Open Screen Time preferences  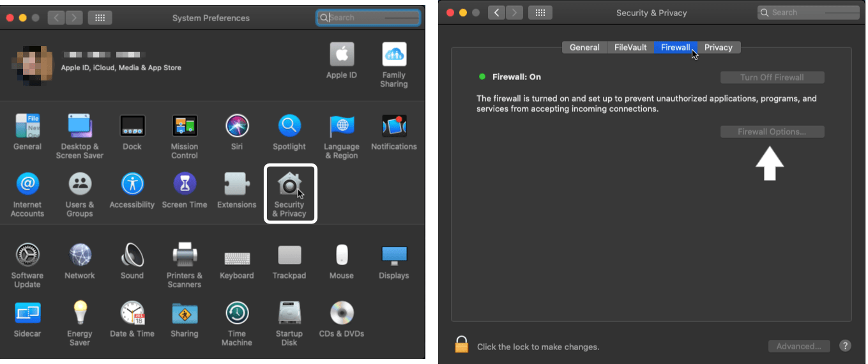[x=185, y=191]
